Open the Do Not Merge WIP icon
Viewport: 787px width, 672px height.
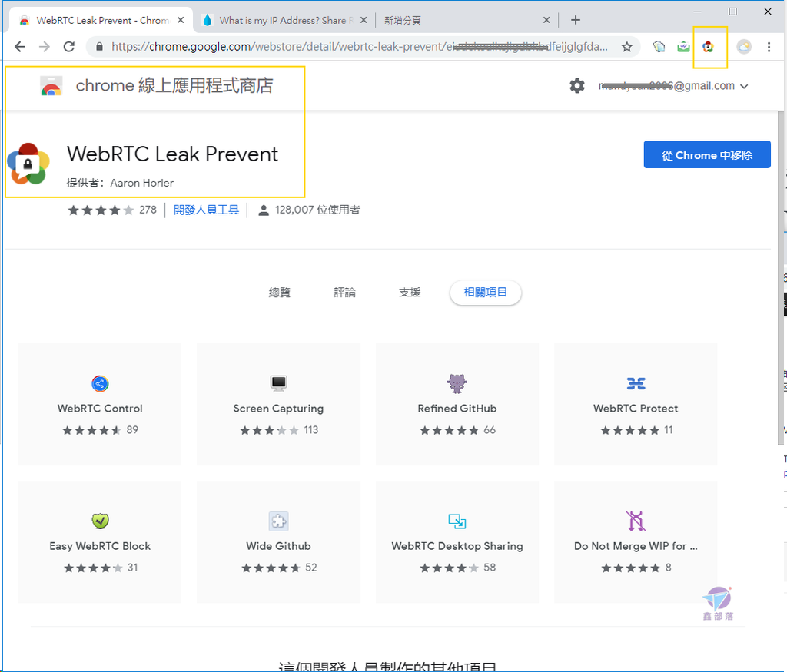coord(636,521)
